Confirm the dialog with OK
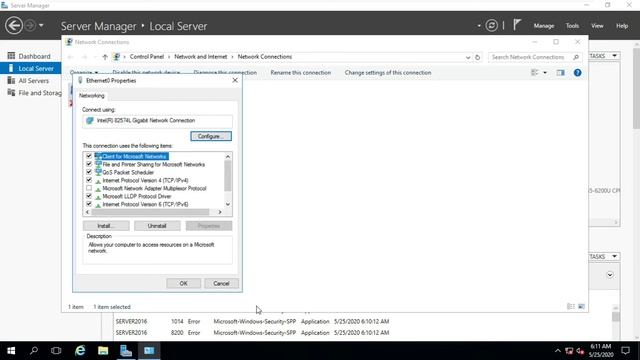 click(184, 283)
